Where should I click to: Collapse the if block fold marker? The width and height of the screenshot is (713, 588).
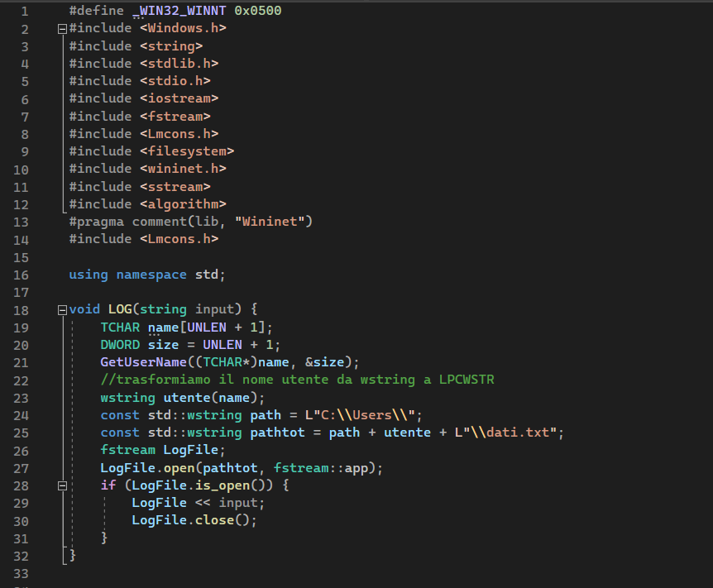click(62, 485)
